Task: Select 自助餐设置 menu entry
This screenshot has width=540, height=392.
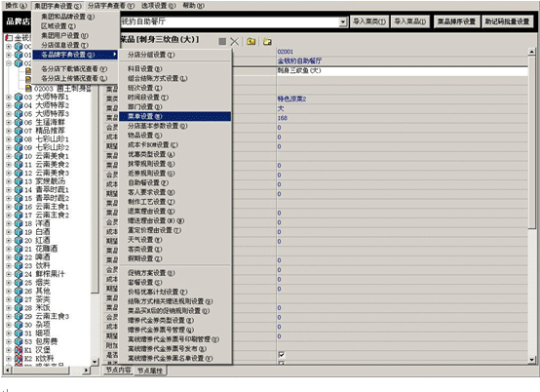Action: coord(148,183)
